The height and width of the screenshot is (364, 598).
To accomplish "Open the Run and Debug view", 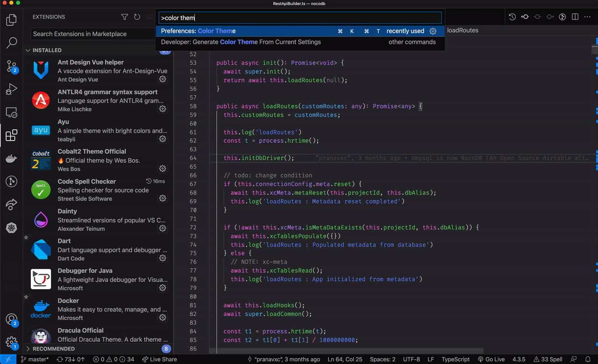I will 12,89.
